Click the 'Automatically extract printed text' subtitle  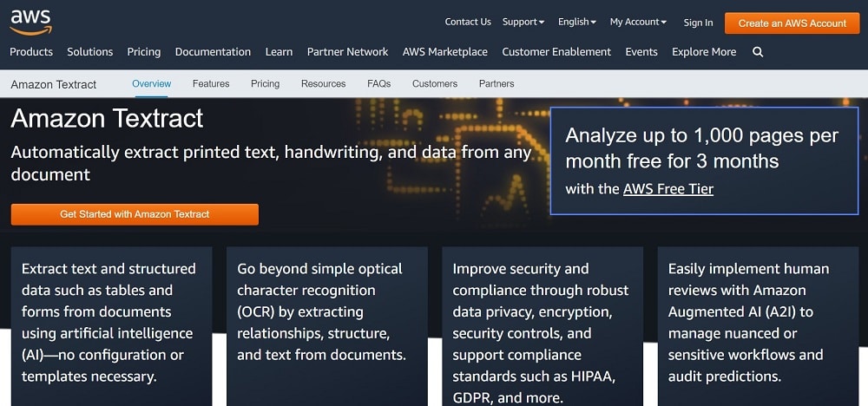point(271,163)
